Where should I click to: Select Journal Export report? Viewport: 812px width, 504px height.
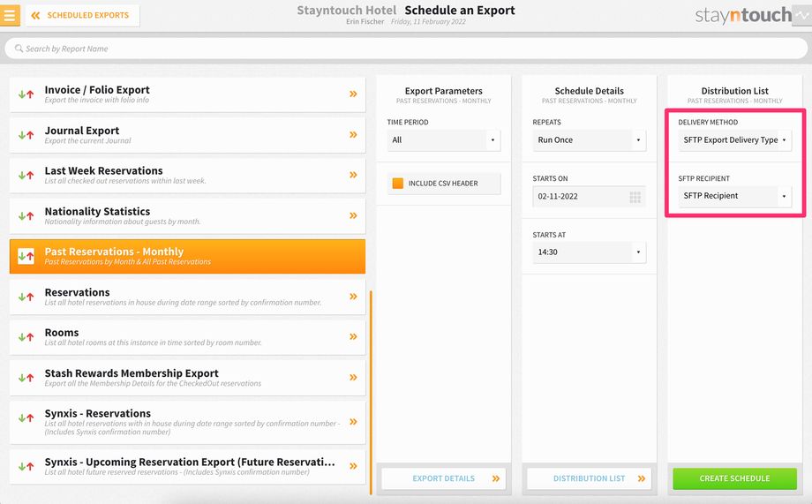187,135
